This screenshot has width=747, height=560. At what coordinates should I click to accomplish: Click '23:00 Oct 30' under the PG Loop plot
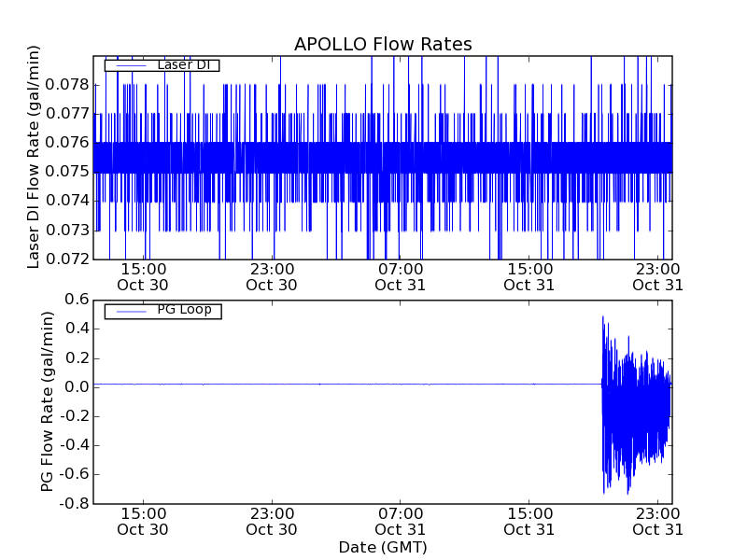[272, 522]
